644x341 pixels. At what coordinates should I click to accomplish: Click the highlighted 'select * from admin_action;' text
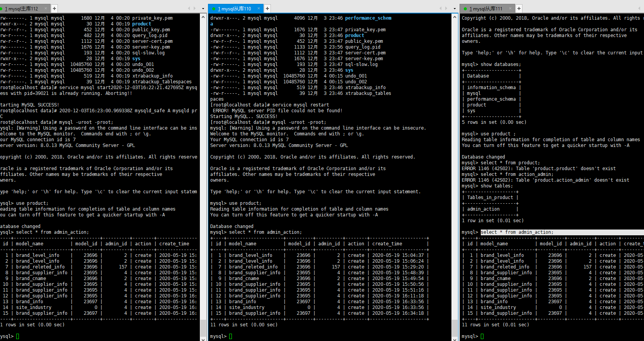point(517,232)
